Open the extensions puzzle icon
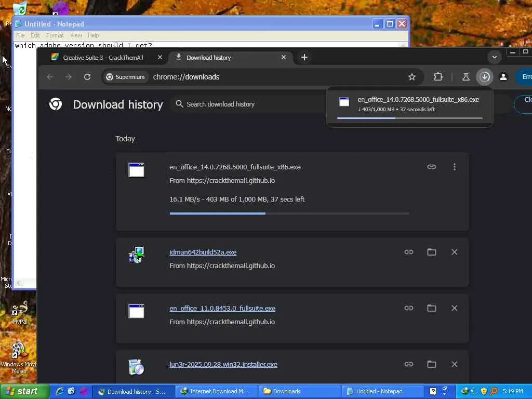This screenshot has width=532, height=399. click(438, 77)
